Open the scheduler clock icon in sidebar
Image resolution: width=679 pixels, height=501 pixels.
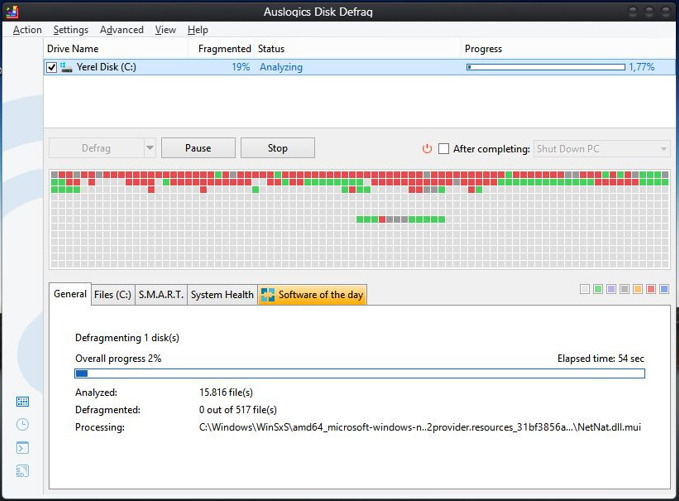coord(22,425)
